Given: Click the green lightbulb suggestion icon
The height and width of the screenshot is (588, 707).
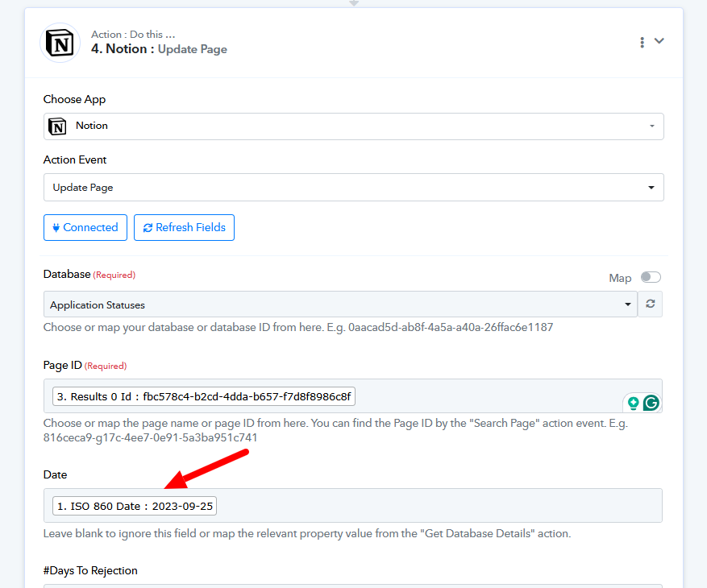Looking at the screenshot, I should 633,403.
